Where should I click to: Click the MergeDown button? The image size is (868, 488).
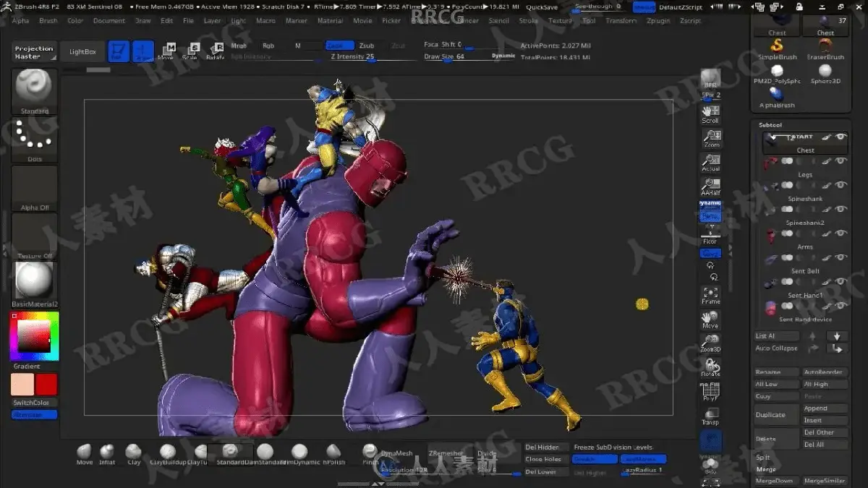775,481
